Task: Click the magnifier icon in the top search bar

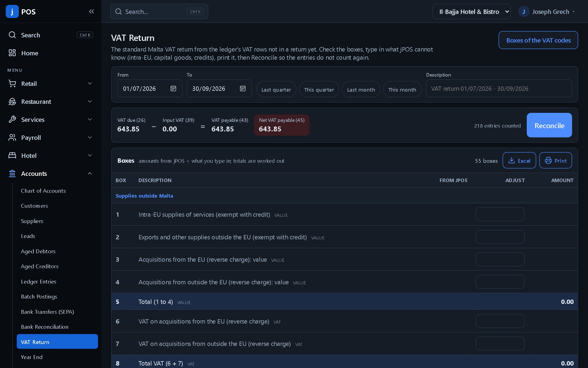Action: point(118,11)
